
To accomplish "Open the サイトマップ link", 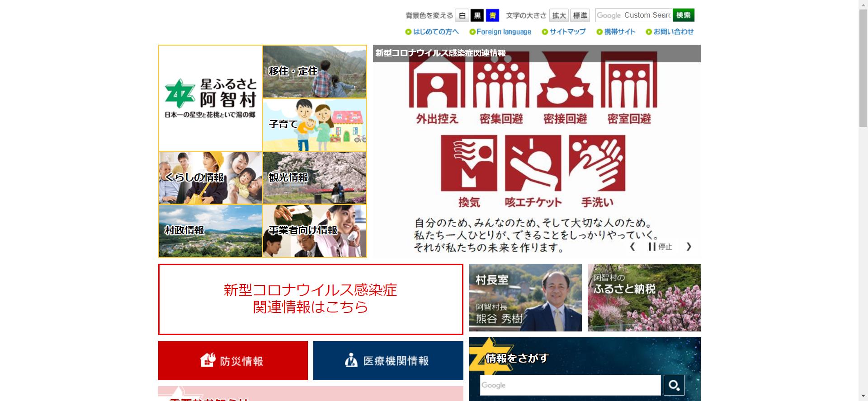I will (x=564, y=32).
